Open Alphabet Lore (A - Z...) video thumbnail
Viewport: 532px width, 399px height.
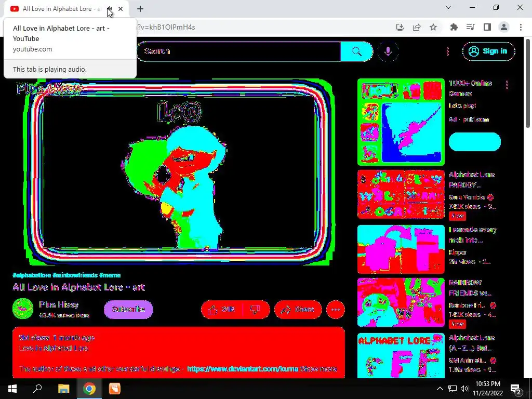401,355
